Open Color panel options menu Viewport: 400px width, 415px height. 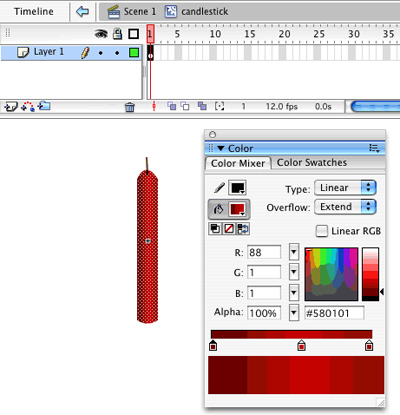click(375, 148)
